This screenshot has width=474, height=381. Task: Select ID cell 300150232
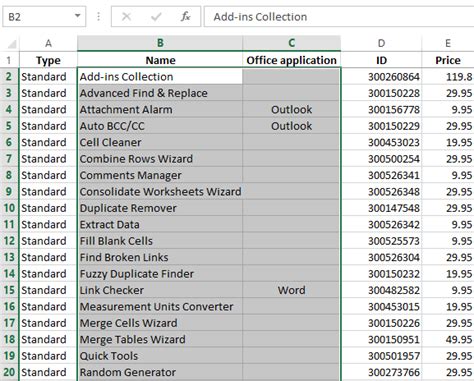(381, 274)
